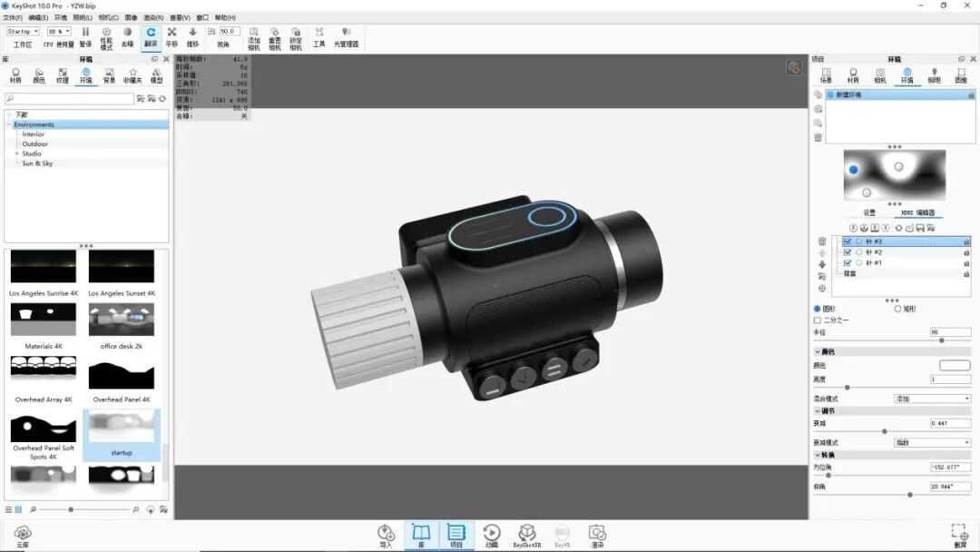
Task: Open KeyShotXR from the bottom bar
Action: click(x=526, y=535)
